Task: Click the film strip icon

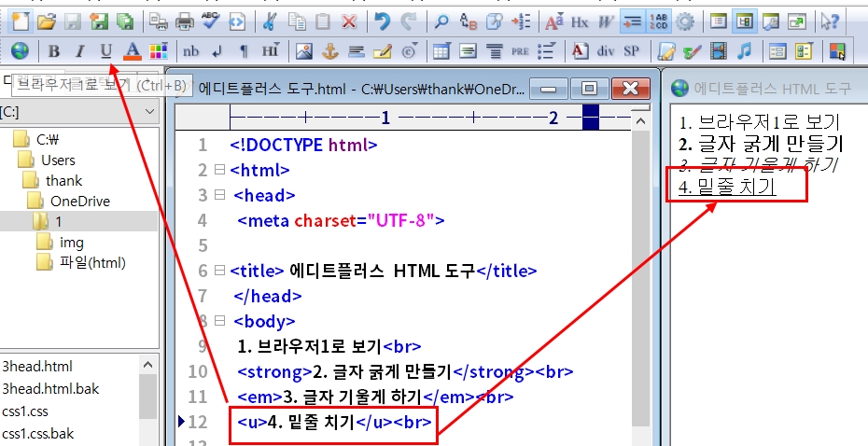Action: [718, 51]
